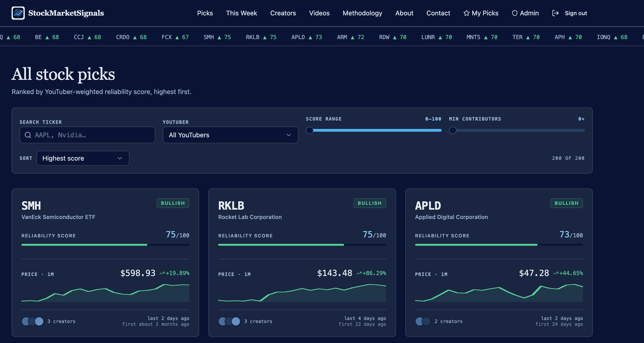Click FCX 67 in the ticker tape
Screen dimensions: 644x343
pyautogui.click(x=175, y=37)
